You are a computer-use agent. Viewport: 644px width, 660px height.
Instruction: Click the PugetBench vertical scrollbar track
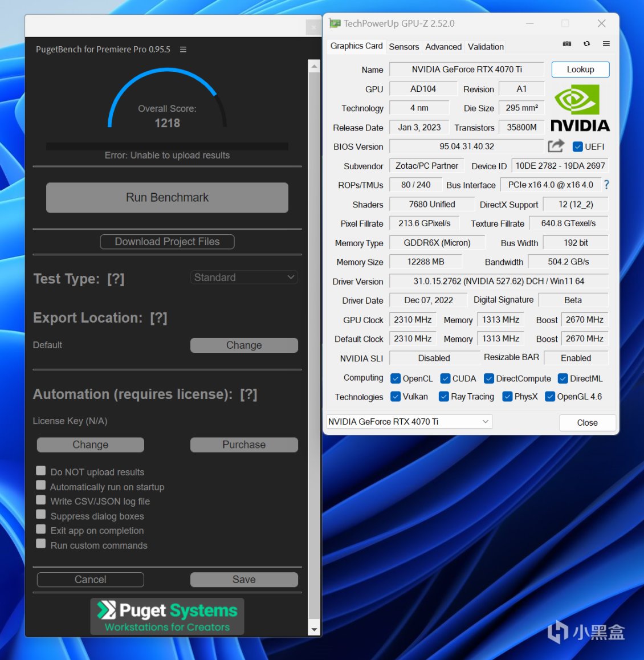(314, 345)
